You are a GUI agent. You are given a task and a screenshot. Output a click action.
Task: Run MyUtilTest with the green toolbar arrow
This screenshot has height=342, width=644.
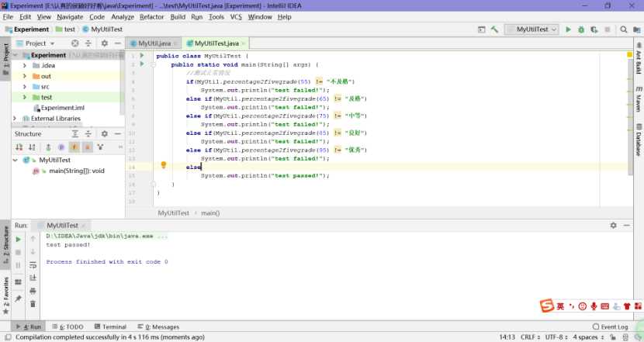coord(568,29)
